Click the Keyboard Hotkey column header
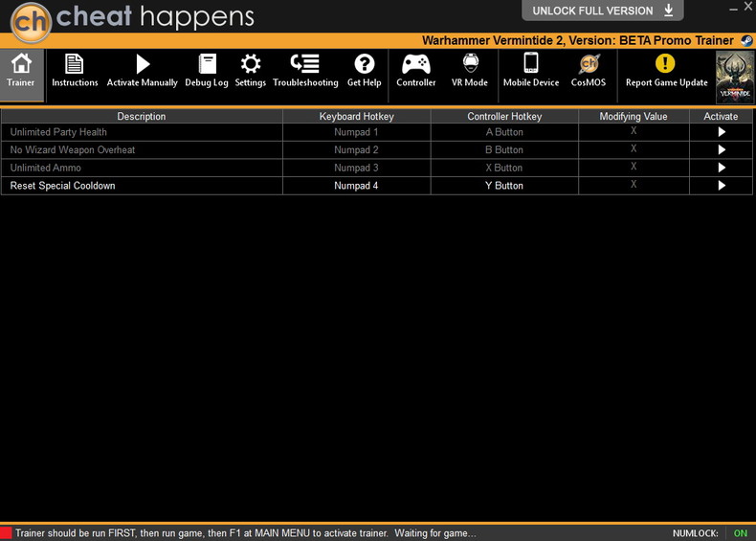The width and height of the screenshot is (756, 541). (x=356, y=116)
